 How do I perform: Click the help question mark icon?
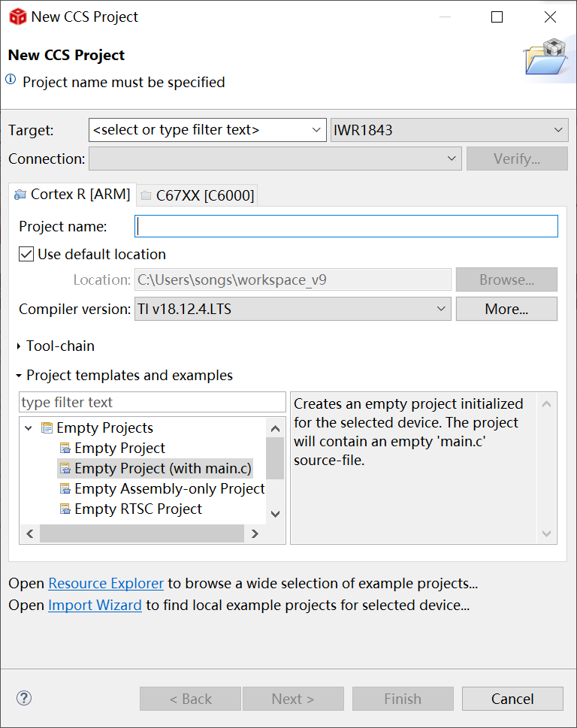(x=24, y=698)
